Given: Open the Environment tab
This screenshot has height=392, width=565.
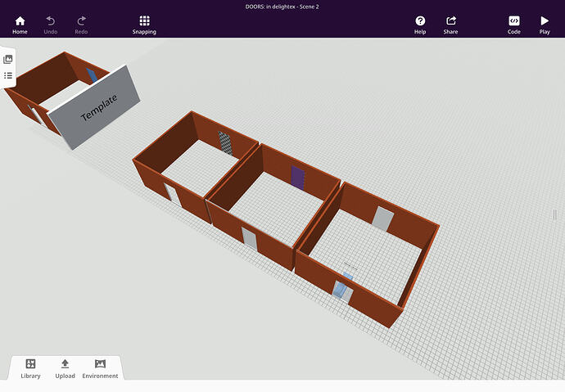Looking at the screenshot, I should (x=100, y=368).
